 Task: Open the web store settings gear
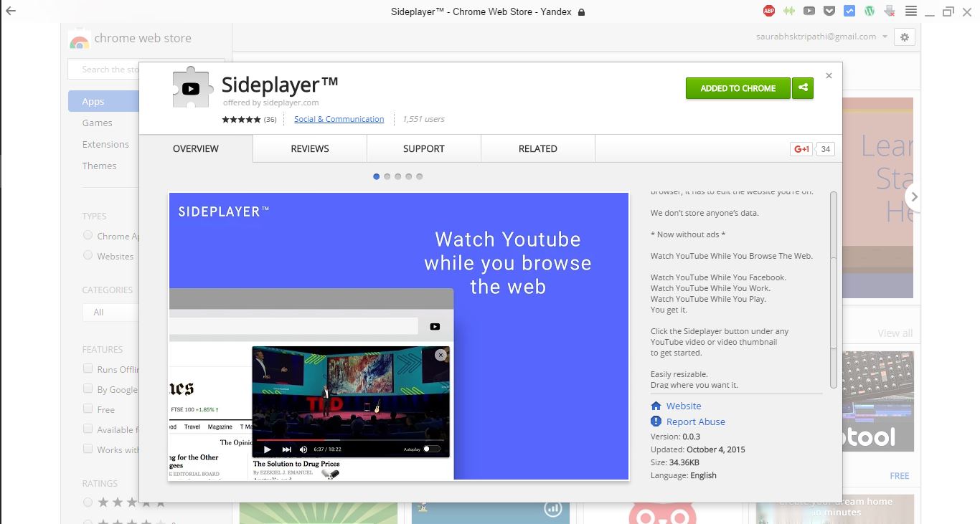pyautogui.click(x=905, y=37)
